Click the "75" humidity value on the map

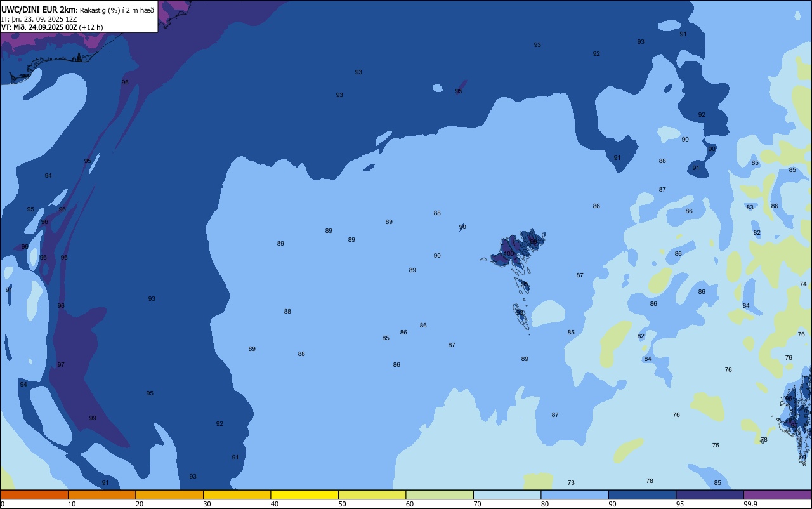click(716, 446)
